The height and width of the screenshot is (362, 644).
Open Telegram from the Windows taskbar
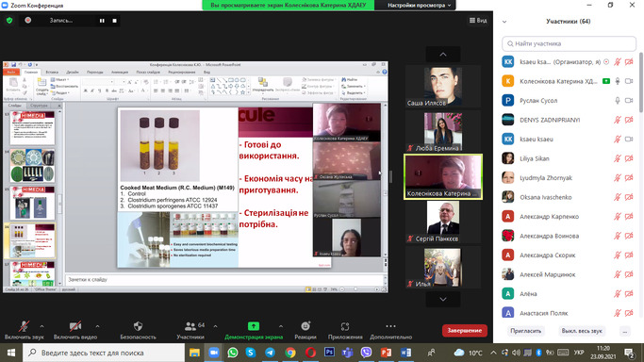point(270,353)
